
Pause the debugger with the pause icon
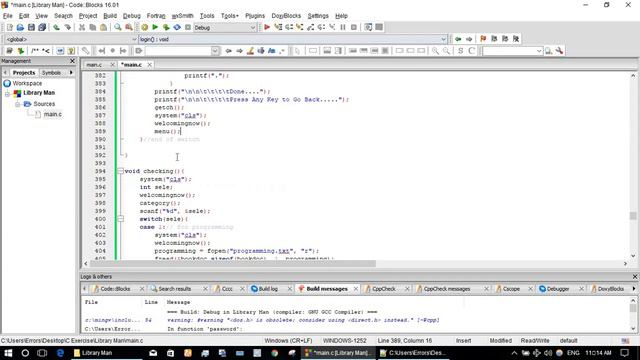343,27
